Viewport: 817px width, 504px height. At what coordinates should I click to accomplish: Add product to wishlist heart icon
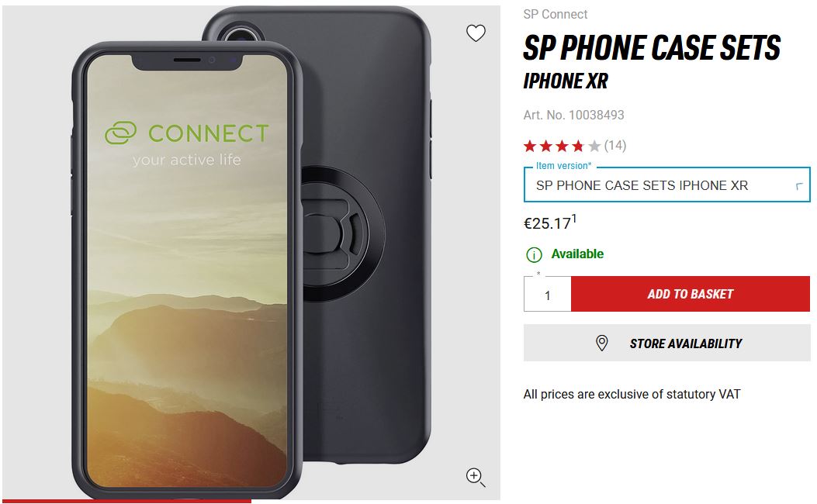tap(475, 33)
